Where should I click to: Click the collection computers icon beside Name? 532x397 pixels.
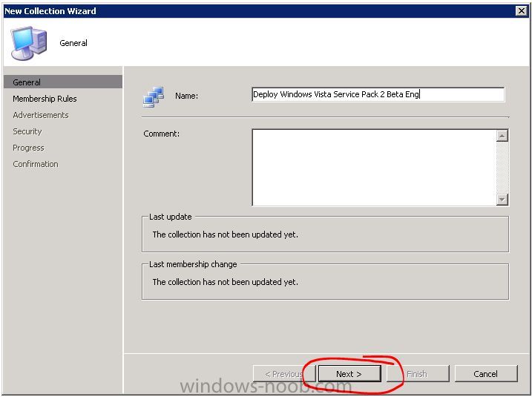[154, 97]
